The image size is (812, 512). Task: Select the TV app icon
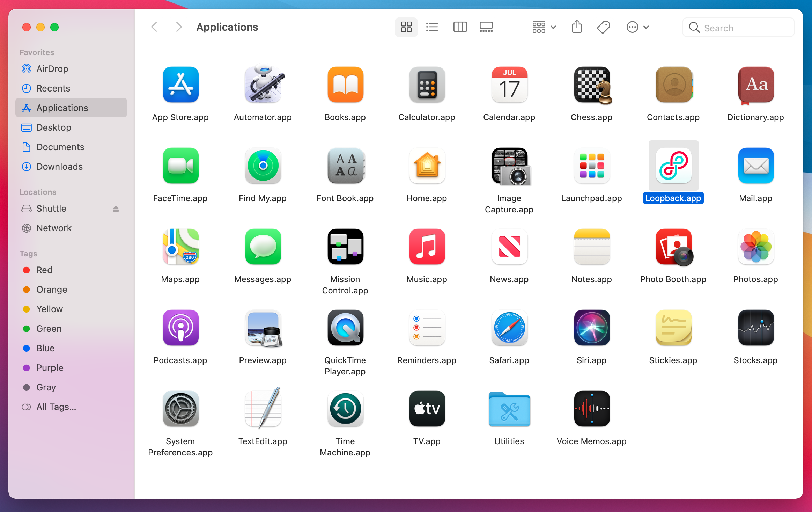coord(427,409)
